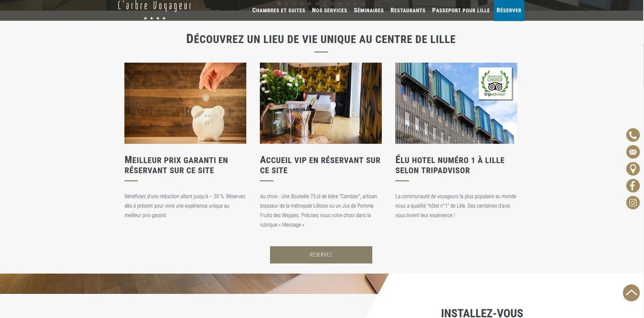Select Passeport pour Lille in navigation
644x318 pixels.
[461, 10]
